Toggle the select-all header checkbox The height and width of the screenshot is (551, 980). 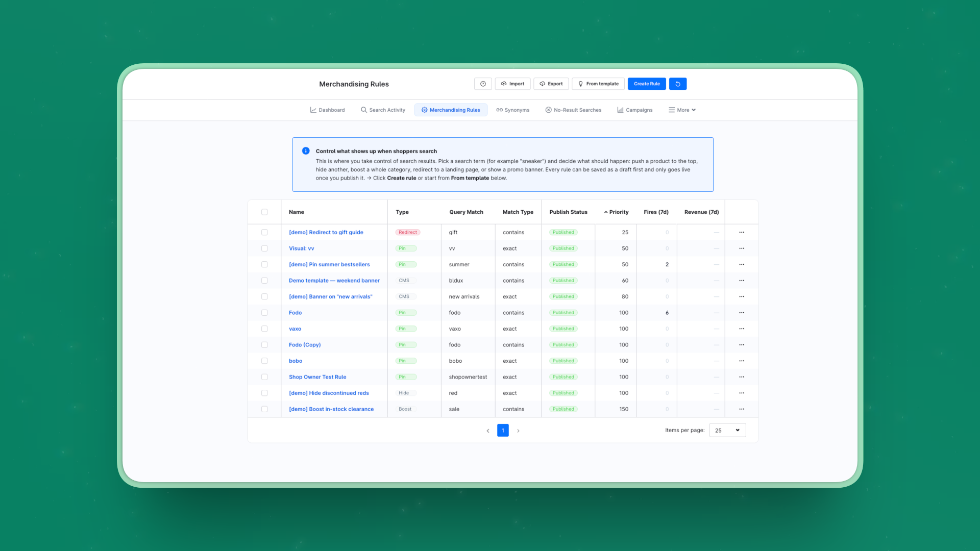click(x=264, y=212)
